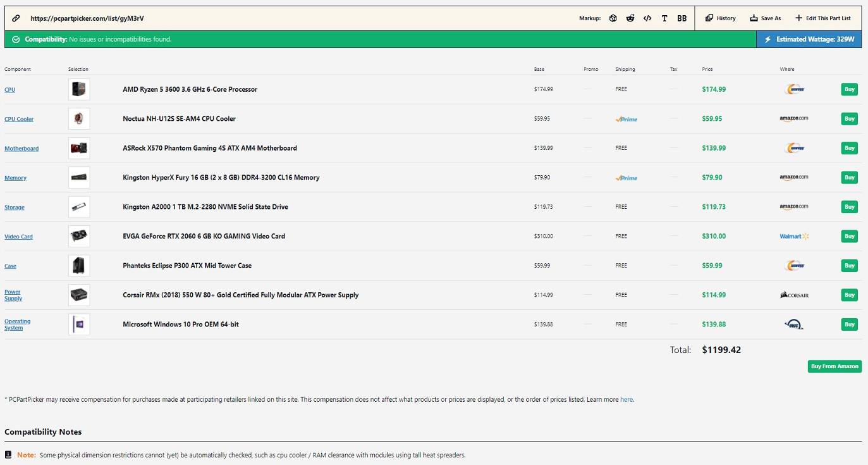The width and height of the screenshot is (868, 465).
Task: Open the Power Supply component link
Action: pos(13,295)
